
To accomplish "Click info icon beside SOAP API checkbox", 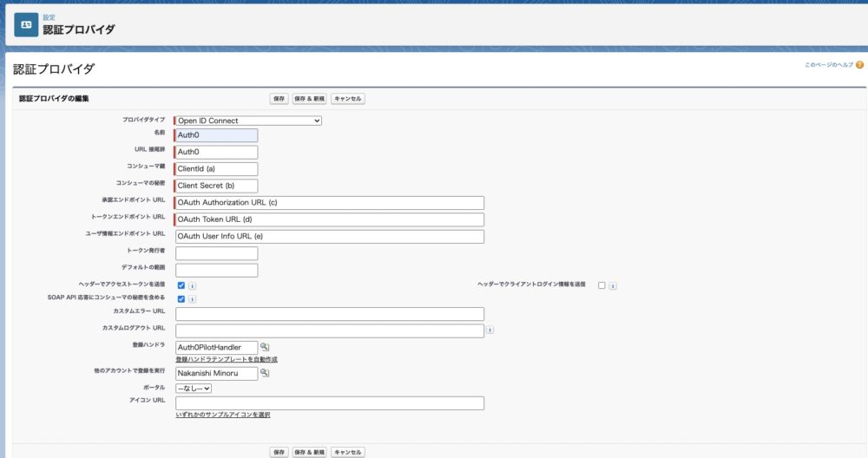I will point(192,298).
